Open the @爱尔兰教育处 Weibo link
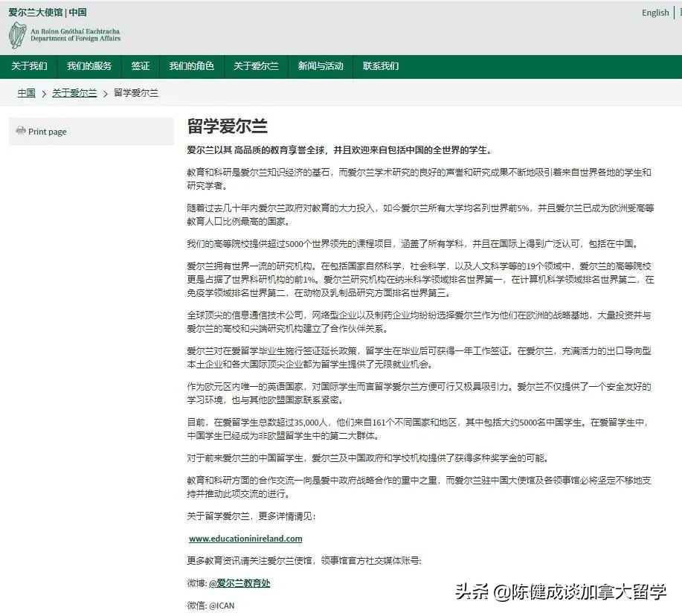The image size is (682, 616). coord(242,583)
